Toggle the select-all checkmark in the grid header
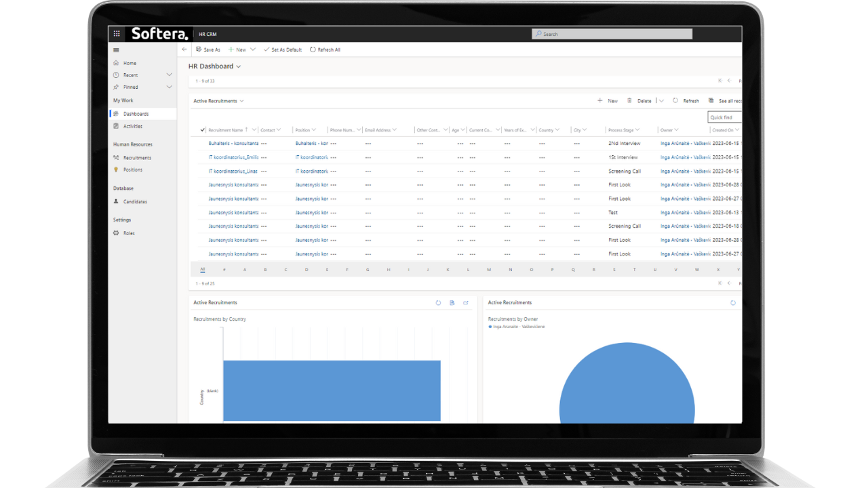 202,129
